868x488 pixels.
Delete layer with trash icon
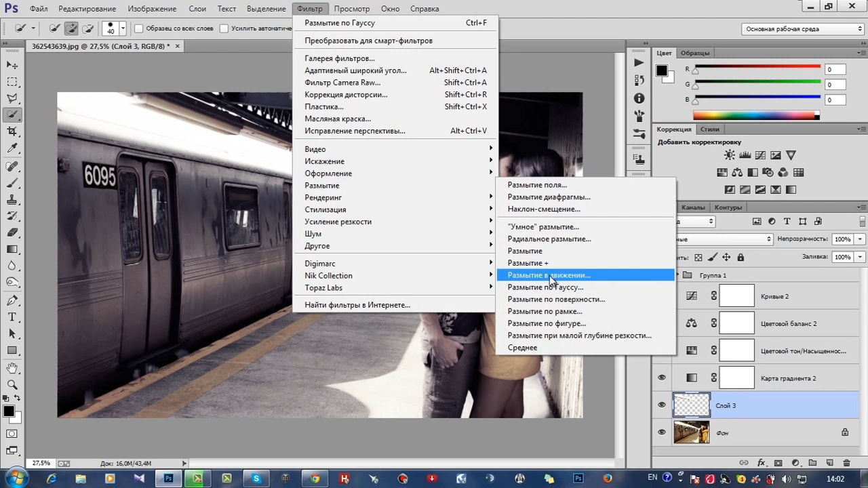pos(846,463)
